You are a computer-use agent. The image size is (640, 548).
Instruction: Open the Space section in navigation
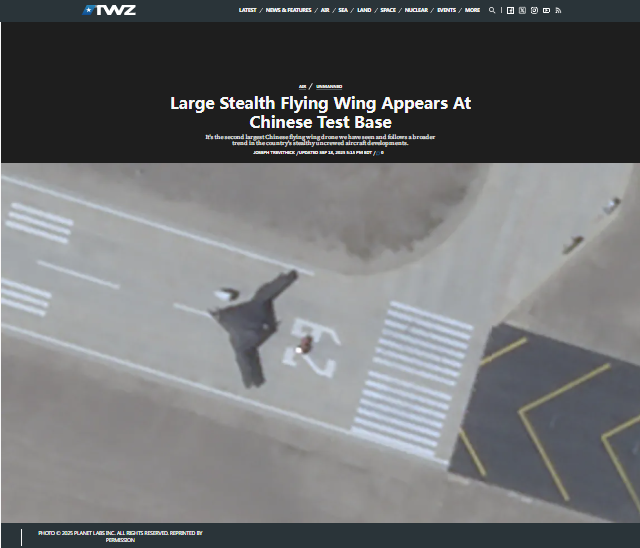(388, 10)
